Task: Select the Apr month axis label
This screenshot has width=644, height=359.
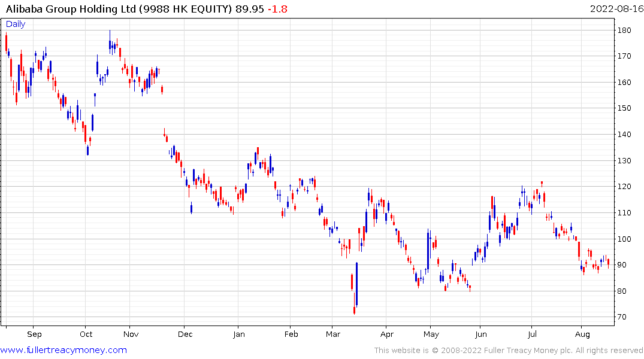Action: click(387, 334)
